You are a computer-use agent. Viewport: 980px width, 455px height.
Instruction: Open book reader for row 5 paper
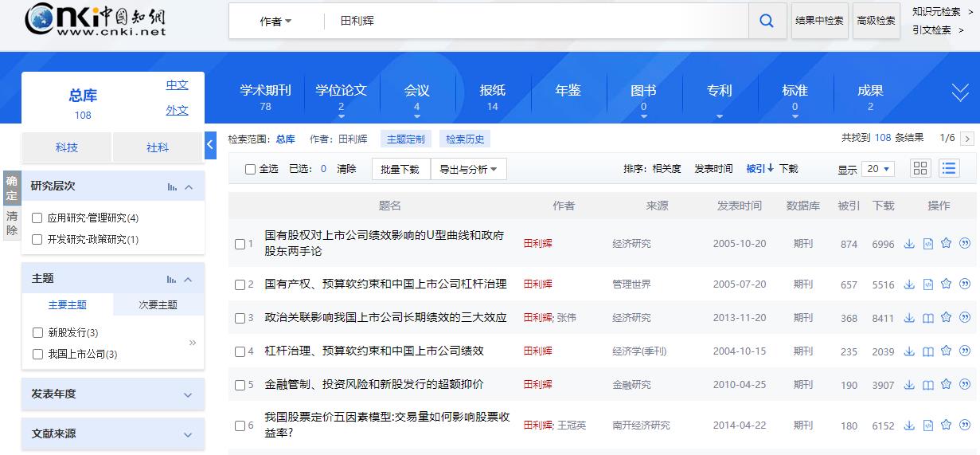pos(927,385)
